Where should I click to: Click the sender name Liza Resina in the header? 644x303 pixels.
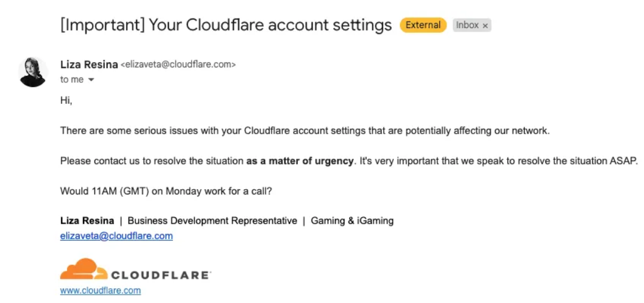tap(89, 64)
